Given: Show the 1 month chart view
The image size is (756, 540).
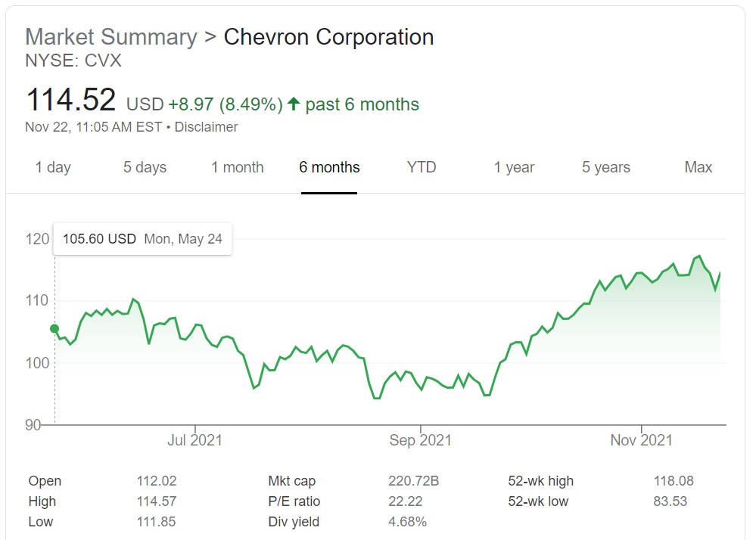Looking at the screenshot, I should [x=238, y=167].
